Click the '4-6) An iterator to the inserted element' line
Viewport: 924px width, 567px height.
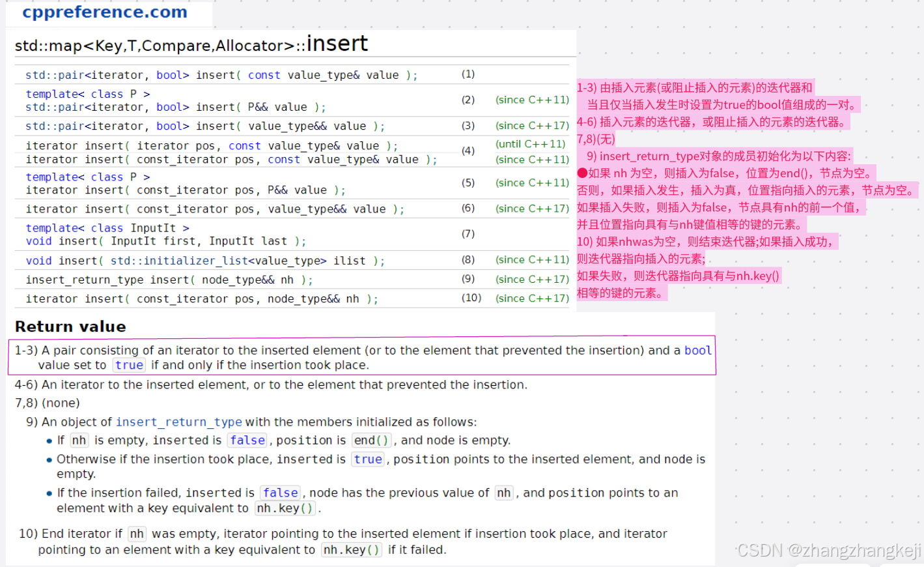271,385
